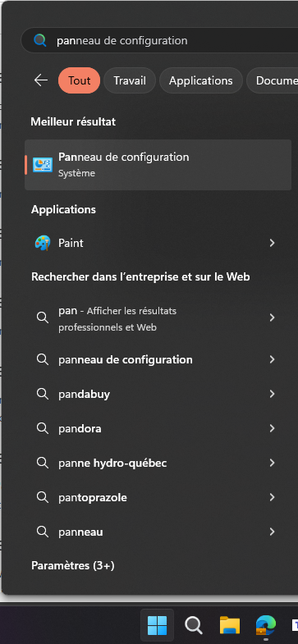The height and width of the screenshot is (644, 298).
Task: Open the Panneau de configuration best result
Action: (x=158, y=165)
